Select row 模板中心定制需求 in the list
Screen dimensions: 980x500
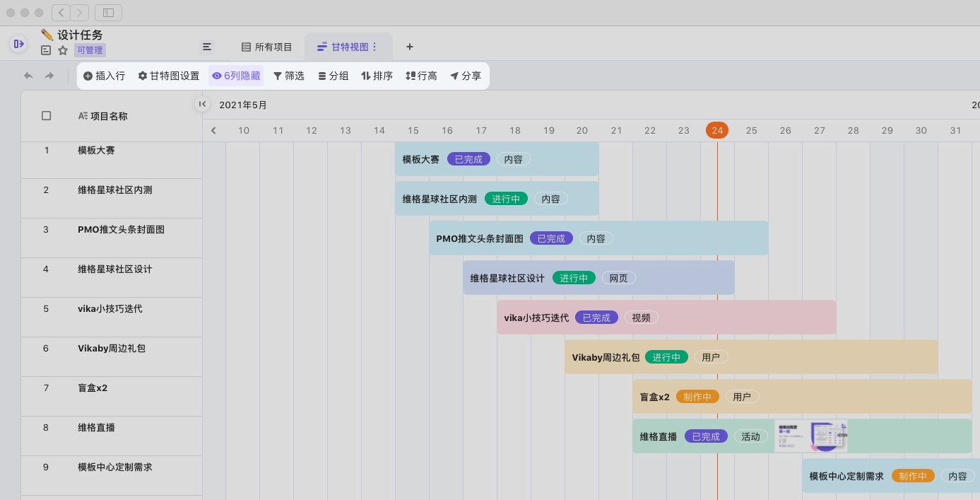coord(112,476)
